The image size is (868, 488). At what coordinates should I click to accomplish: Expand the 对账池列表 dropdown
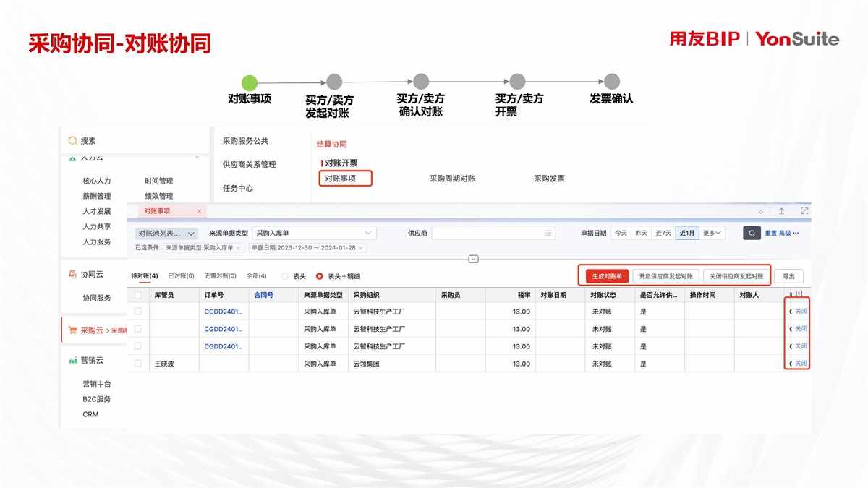click(166, 234)
